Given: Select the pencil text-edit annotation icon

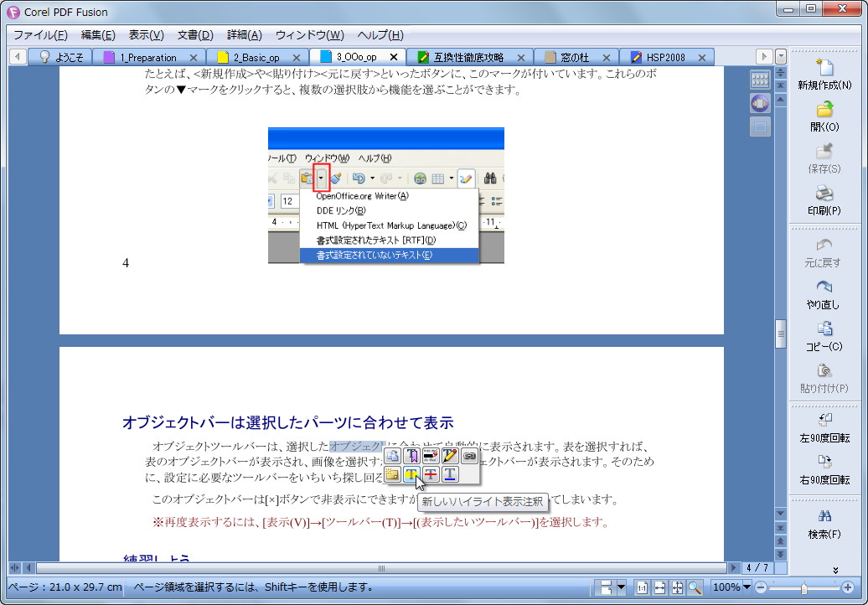Looking at the screenshot, I should point(449,456).
